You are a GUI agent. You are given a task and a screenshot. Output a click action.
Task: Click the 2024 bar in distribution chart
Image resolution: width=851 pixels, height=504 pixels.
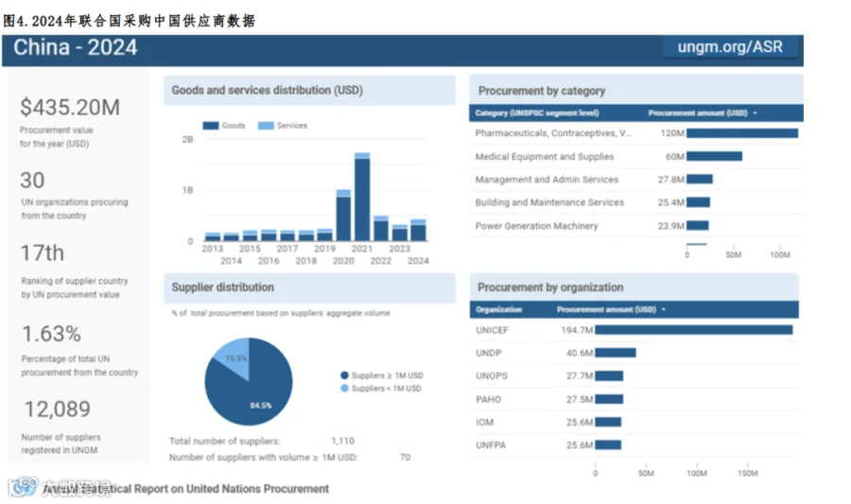pyautogui.click(x=419, y=230)
